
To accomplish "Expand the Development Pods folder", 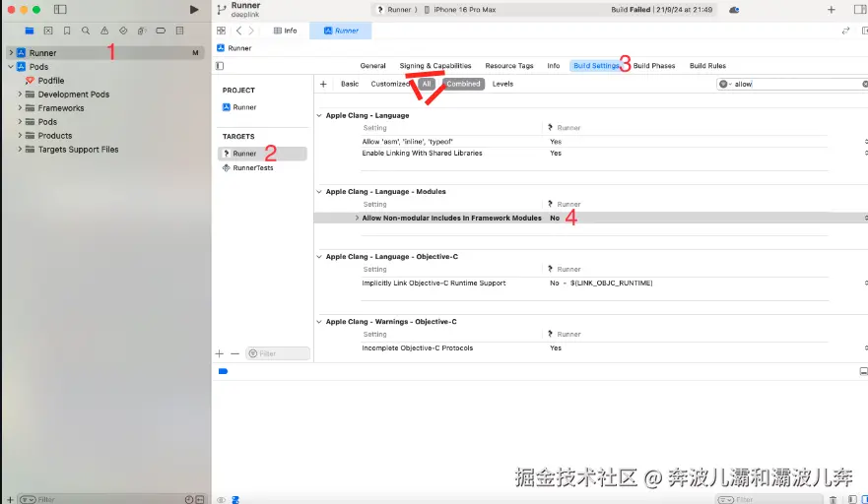I will pyautogui.click(x=20, y=94).
